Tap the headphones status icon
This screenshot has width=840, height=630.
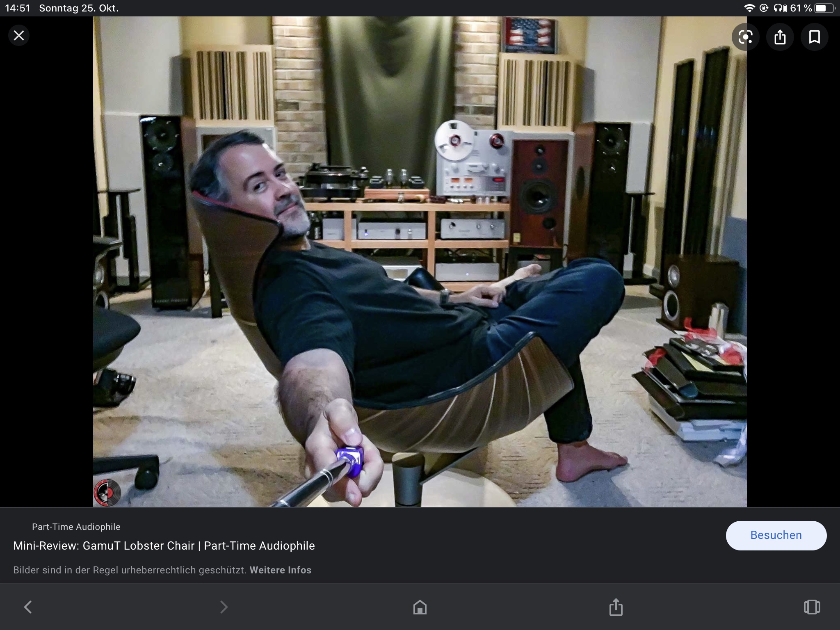pos(780,8)
